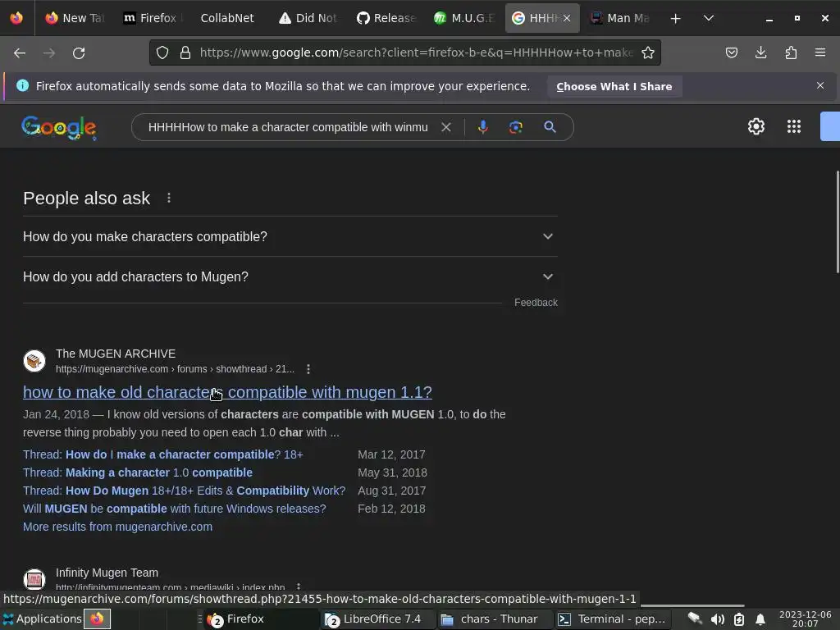The height and width of the screenshot is (630, 840).
Task: Open More results from mugenarchive.com
Action: [x=118, y=527]
